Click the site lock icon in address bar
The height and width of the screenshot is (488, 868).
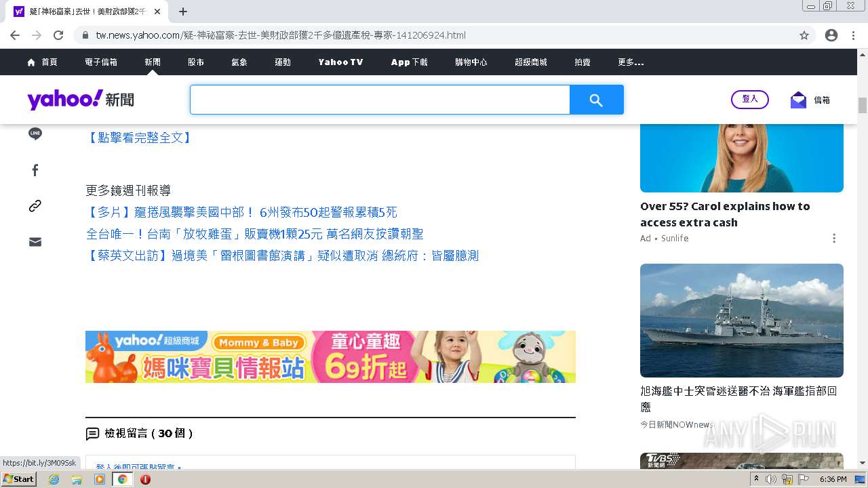point(85,35)
